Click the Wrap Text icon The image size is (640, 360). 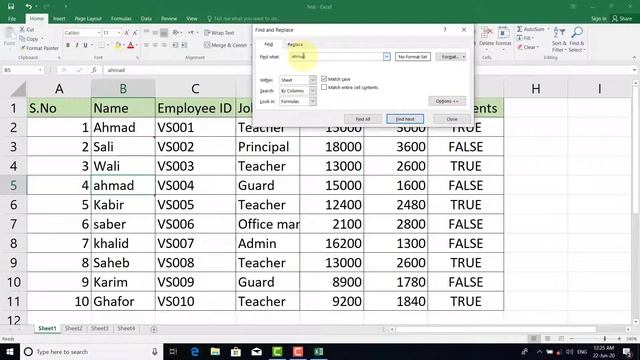pos(207,33)
